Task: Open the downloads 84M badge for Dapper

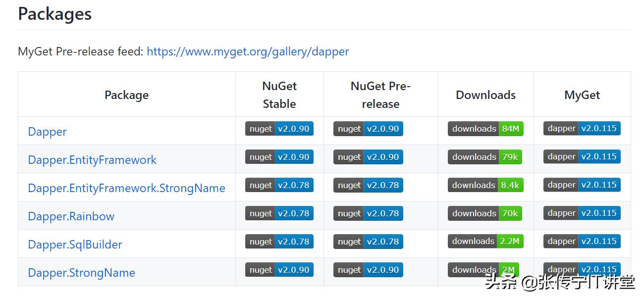Action: point(485,128)
